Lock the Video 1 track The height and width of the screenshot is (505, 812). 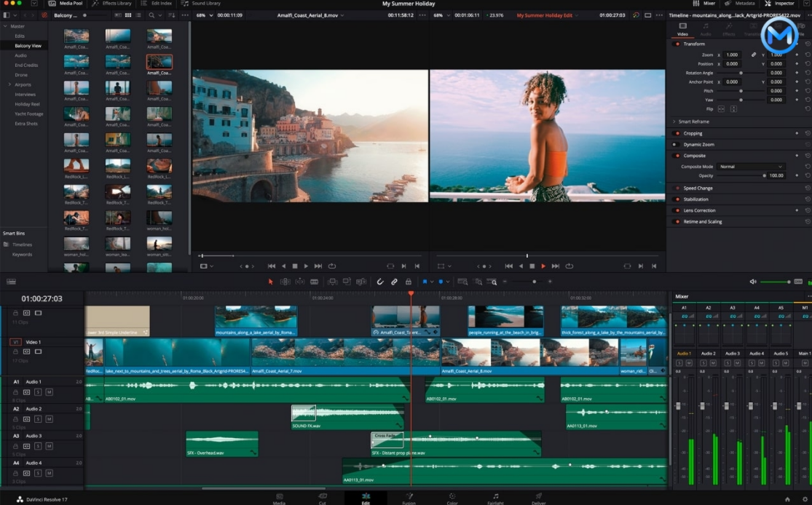pos(15,351)
